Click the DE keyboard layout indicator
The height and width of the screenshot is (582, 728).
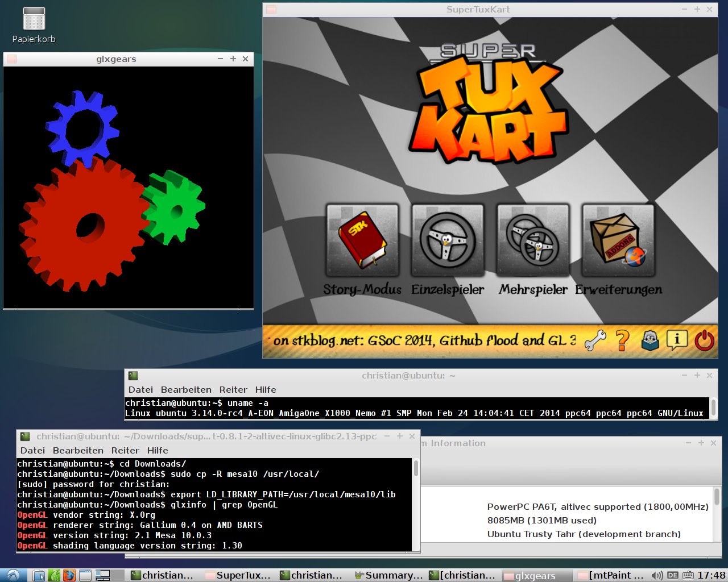673,575
